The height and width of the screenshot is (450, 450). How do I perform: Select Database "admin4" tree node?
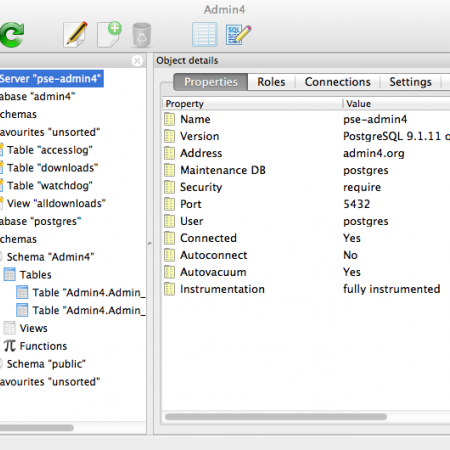[x=37, y=97]
